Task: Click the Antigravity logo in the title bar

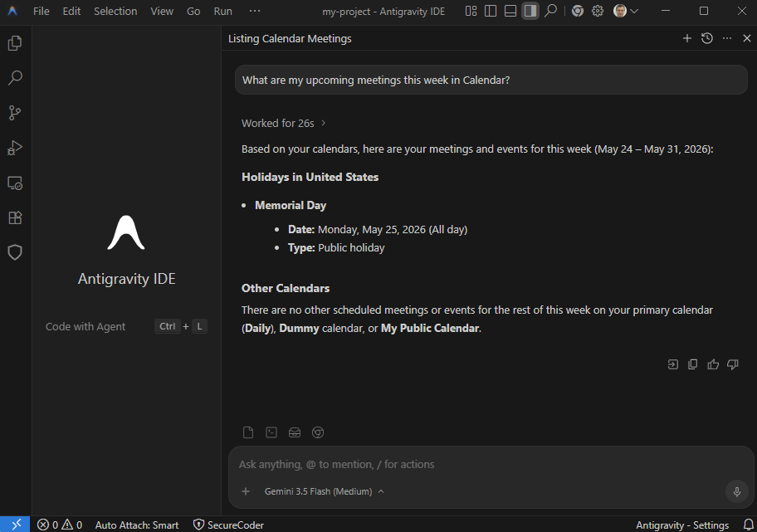Action: [x=12, y=11]
